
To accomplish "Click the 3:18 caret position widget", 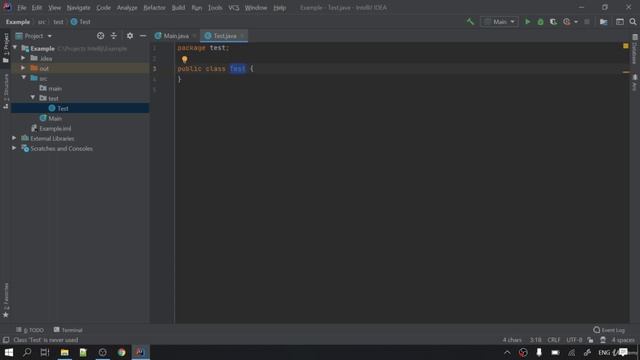I will click(536, 340).
